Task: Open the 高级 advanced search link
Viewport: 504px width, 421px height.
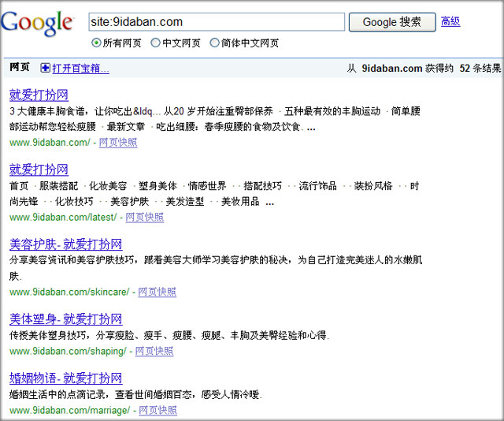Action: click(x=450, y=21)
